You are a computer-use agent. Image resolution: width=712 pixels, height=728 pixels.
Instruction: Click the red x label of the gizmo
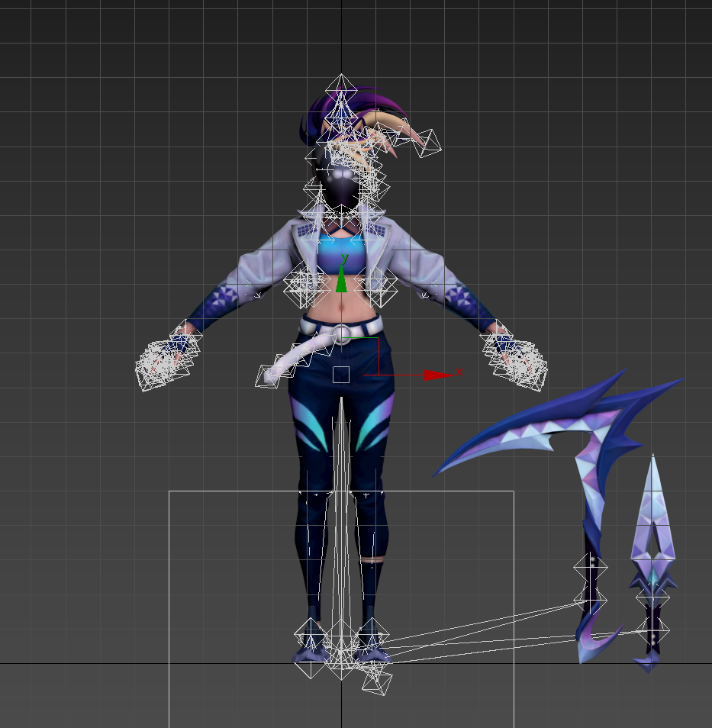[459, 372]
